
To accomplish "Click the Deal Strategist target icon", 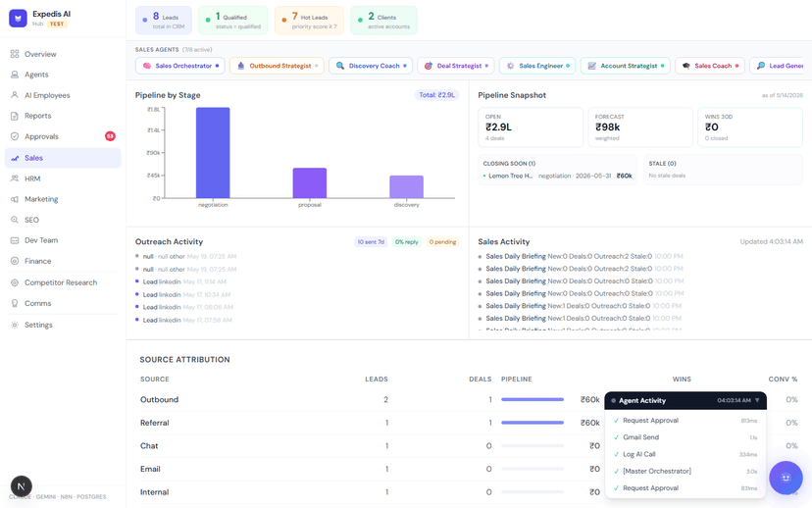I will click(429, 66).
